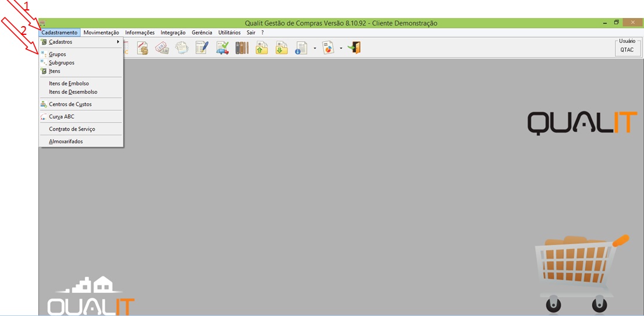Click the app cart icon in title bar
This screenshot has height=316, width=644.
point(42,23)
